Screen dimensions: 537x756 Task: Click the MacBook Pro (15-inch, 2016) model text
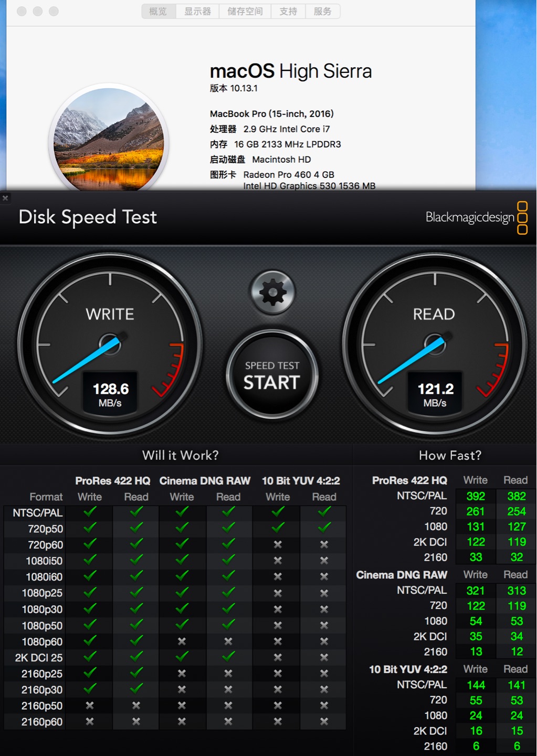(x=272, y=114)
